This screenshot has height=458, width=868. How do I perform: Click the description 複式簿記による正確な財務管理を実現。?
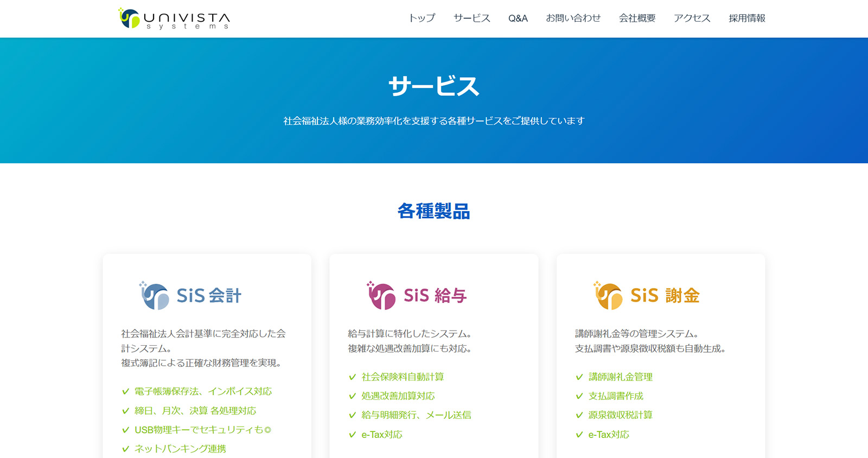(x=201, y=363)
